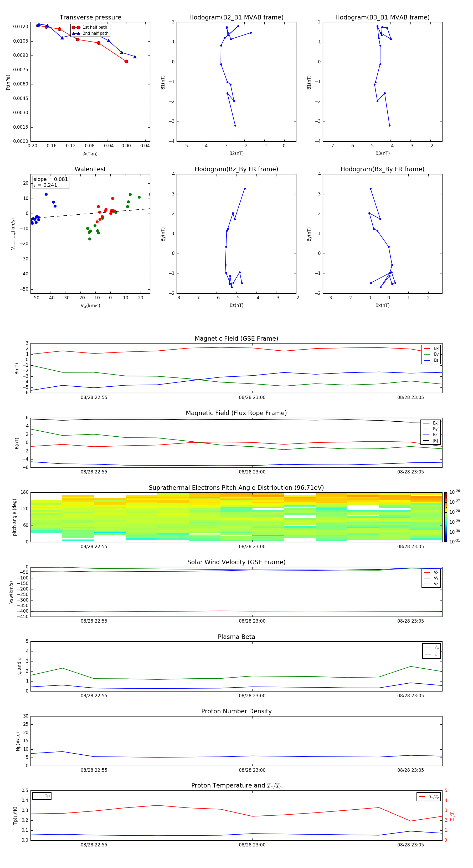The image size is (473, 868).
Task: Click the 180 tick on the pitch angle axis
Action: [25, 492]
